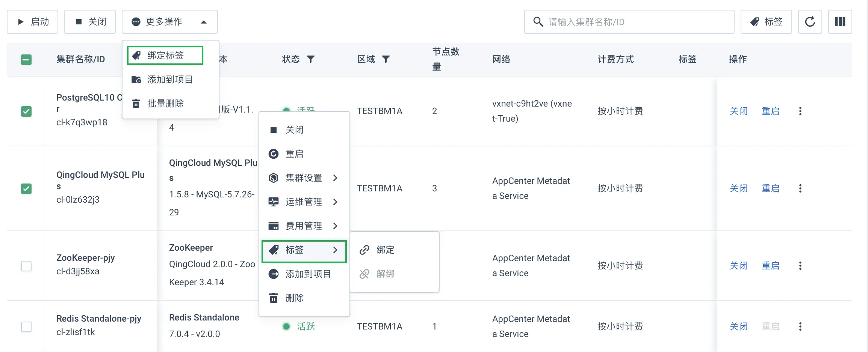Click the 计费方式 column header

pos(615,59)
